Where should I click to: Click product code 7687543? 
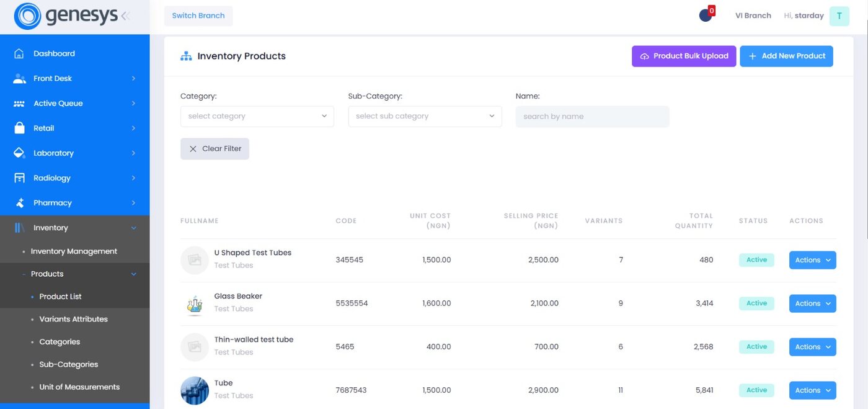351,390
